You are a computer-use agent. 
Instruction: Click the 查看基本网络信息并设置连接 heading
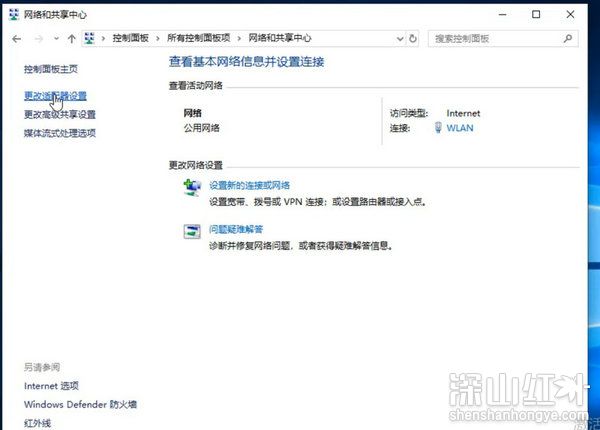246,62
